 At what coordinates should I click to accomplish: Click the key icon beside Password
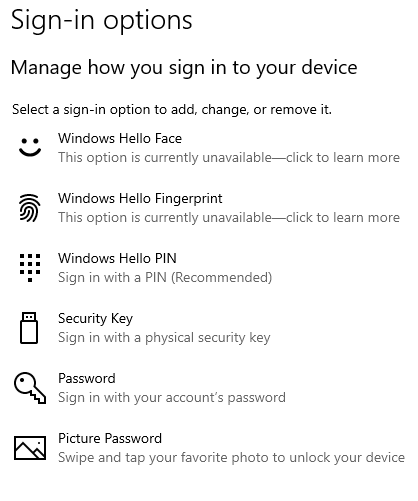coord(30,388)
